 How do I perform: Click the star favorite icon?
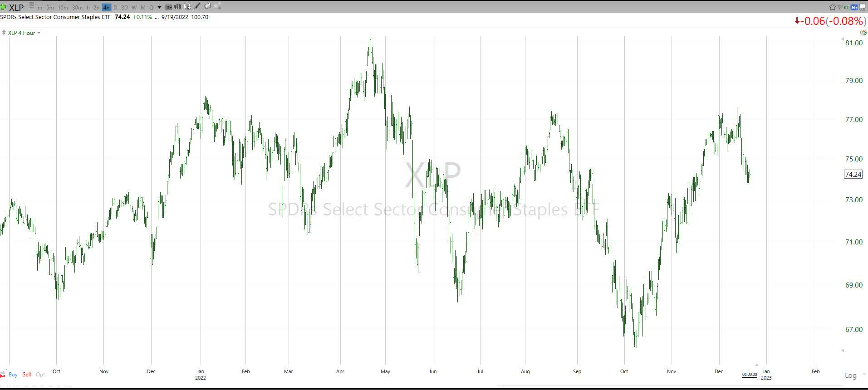(x=833, y=7)
